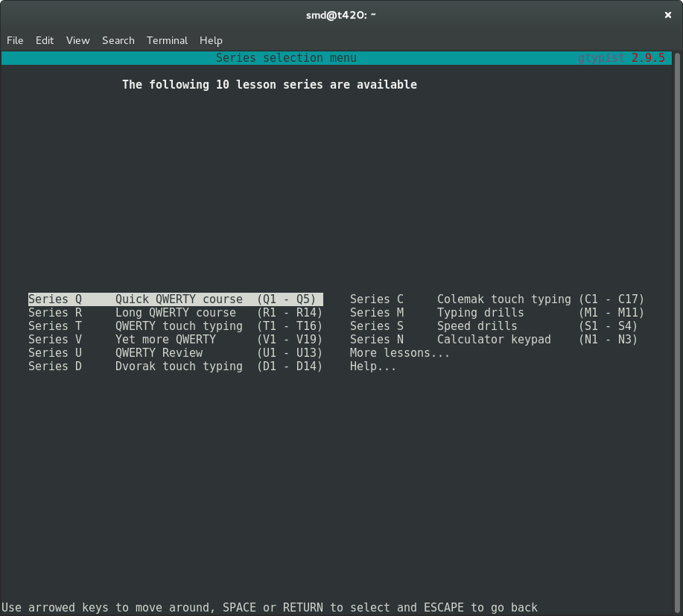Image resolution: width=683 pixels, height=616 pixels.
Task: Click the More lessons... entry
Action: [400, 353]
